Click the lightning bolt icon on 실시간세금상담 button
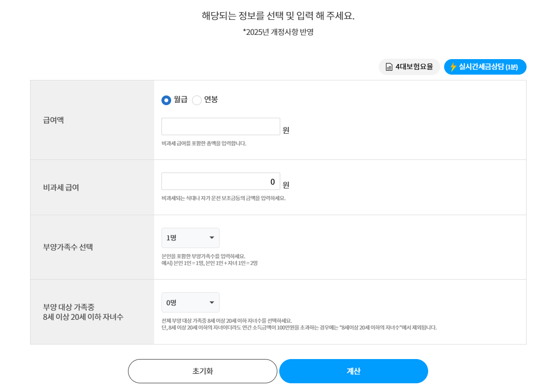Screen dimensions: 560x392 pos(452,66)
